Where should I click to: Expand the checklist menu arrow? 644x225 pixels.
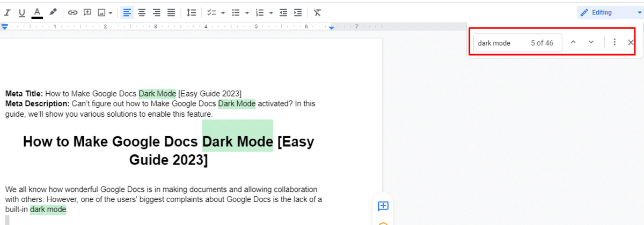point(223,12)
